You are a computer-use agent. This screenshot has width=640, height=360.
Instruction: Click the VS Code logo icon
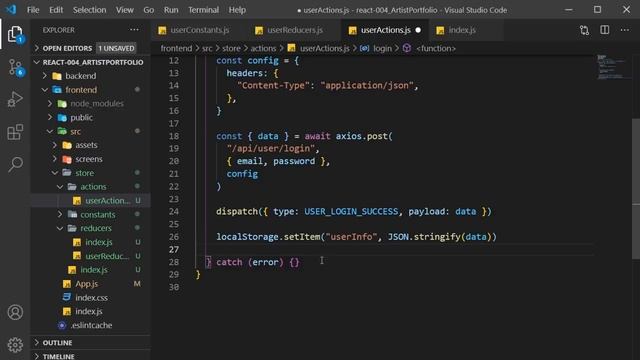pos(11,9)
